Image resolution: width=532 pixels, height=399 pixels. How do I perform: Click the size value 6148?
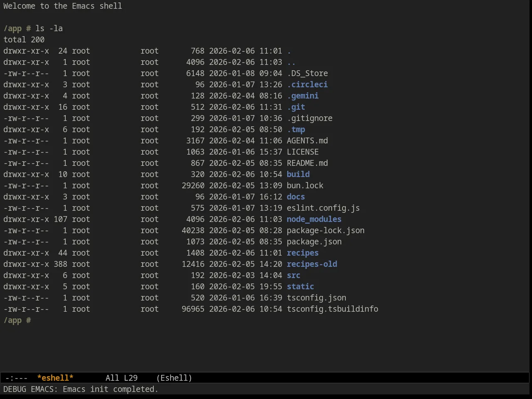(x=195, y=73)
